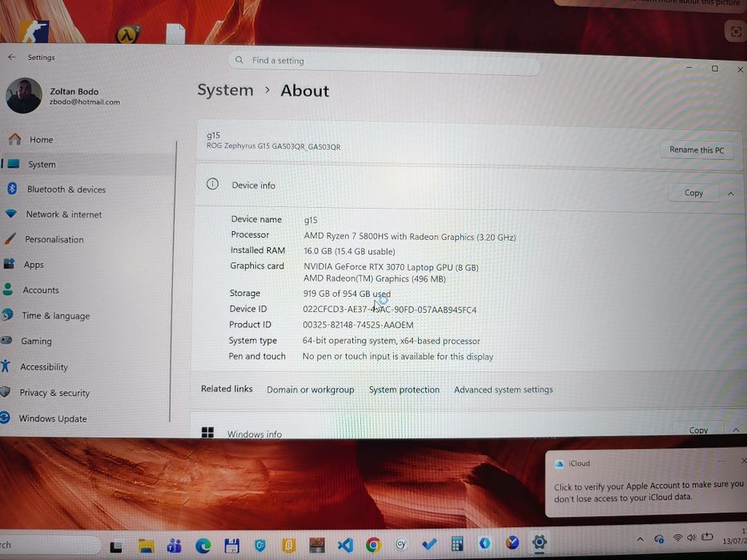The image size is (747, 560).
Task: Open Time & language settings
Action: coord(55,316)
